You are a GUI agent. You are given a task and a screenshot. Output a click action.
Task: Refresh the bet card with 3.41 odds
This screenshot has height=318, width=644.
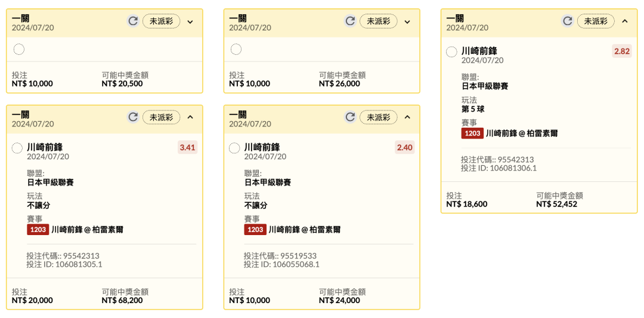(133, 118)
